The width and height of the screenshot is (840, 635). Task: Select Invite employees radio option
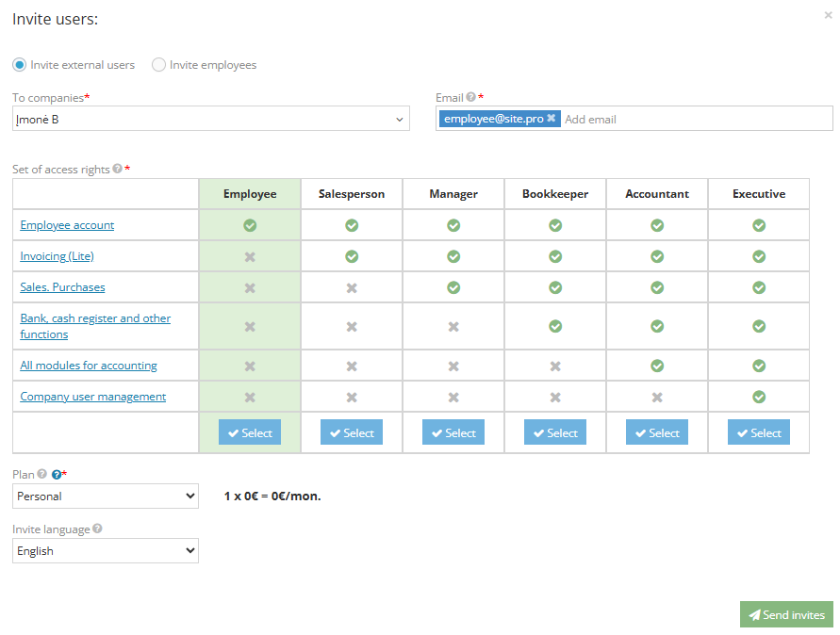[159, 65]
